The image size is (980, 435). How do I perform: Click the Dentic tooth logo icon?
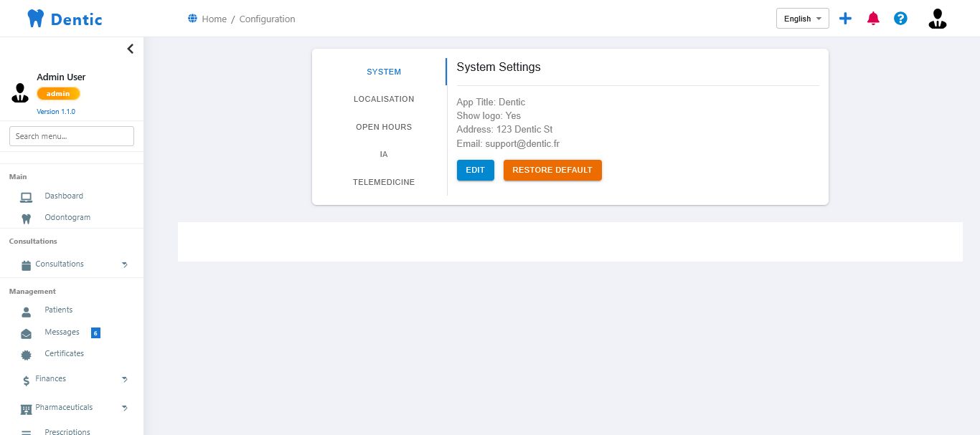pos(35,19)
